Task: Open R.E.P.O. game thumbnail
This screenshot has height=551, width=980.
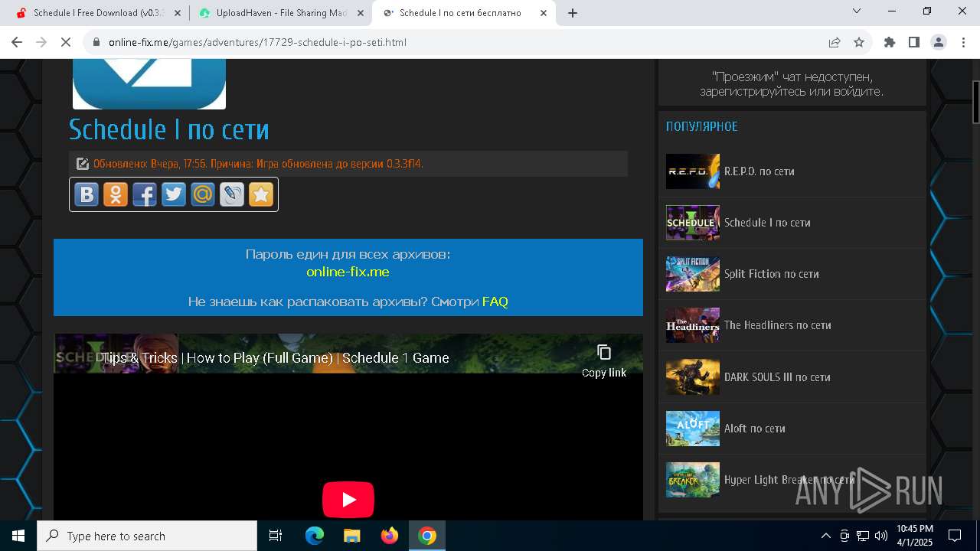Action: 693,171
